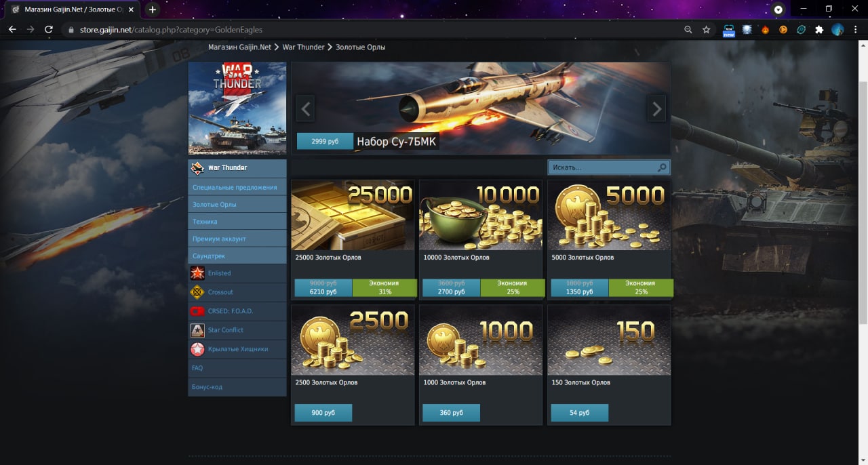
Task: Open the Enlisted game icon in sidebar
Action: (197, 273)
